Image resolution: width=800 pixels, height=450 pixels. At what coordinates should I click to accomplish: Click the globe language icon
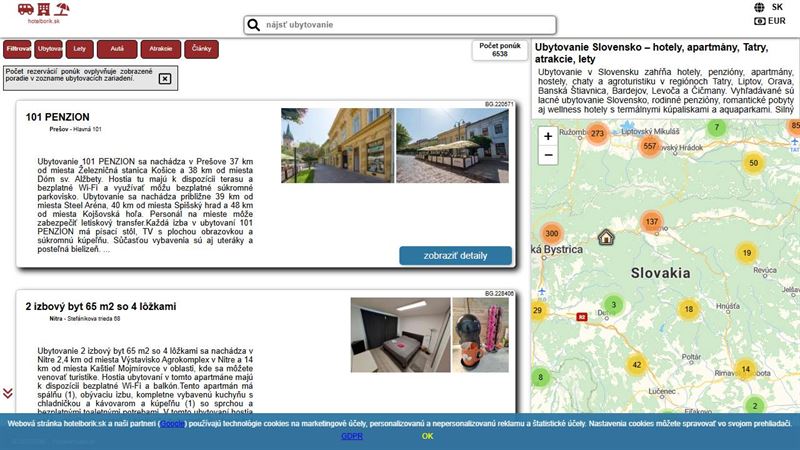(759, 7)
